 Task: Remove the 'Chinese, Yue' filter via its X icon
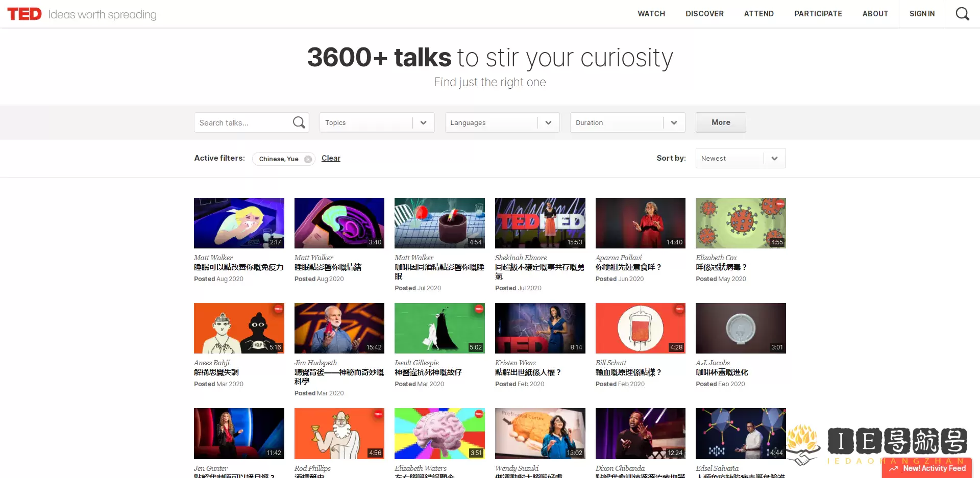coord(308,159)
